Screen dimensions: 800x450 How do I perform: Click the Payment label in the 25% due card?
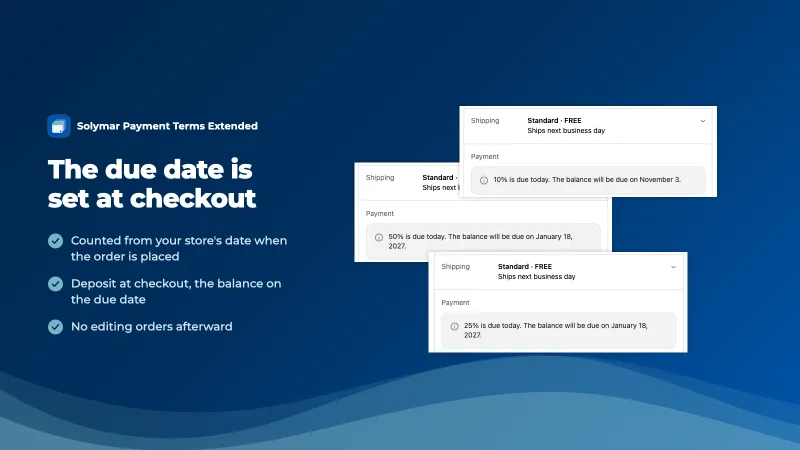[x=455, y=303]
